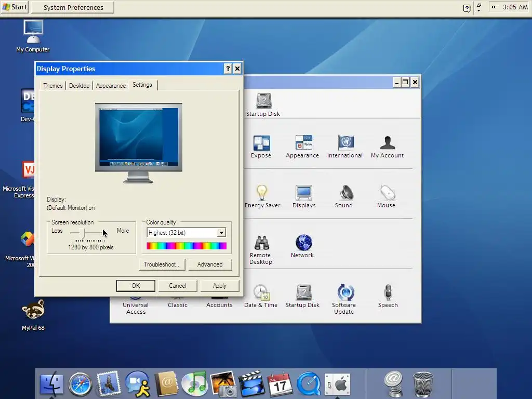Switch to the Desktop tab
Image resolution: width=532 pixels, height=399 pixels.
(x=79, y=86)
